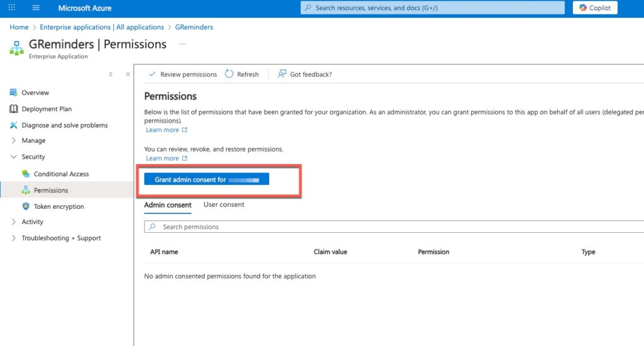Click the Copilot button
Screen dimensions: 644x346
pyautogui.click(x=595, y=8)
